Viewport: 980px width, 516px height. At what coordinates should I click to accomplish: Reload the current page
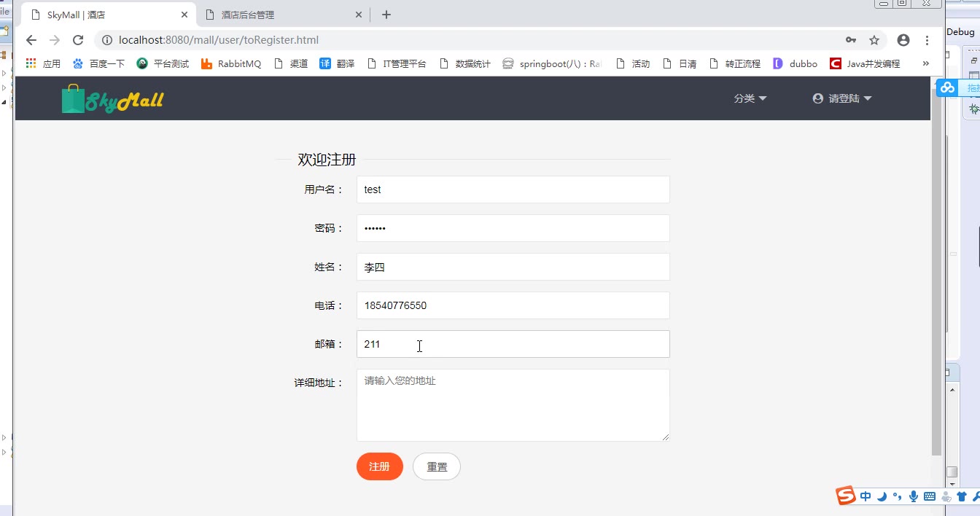(78, 40)
